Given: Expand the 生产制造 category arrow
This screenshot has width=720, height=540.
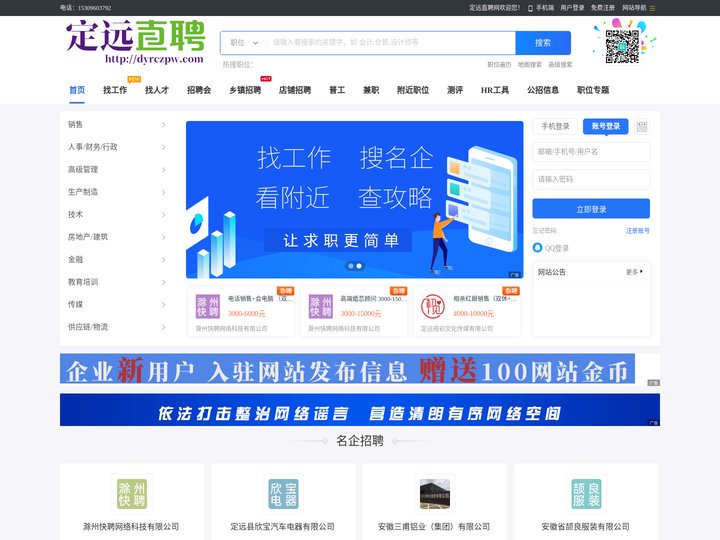Looking at the screenshot, I should (x=163, y=192).
